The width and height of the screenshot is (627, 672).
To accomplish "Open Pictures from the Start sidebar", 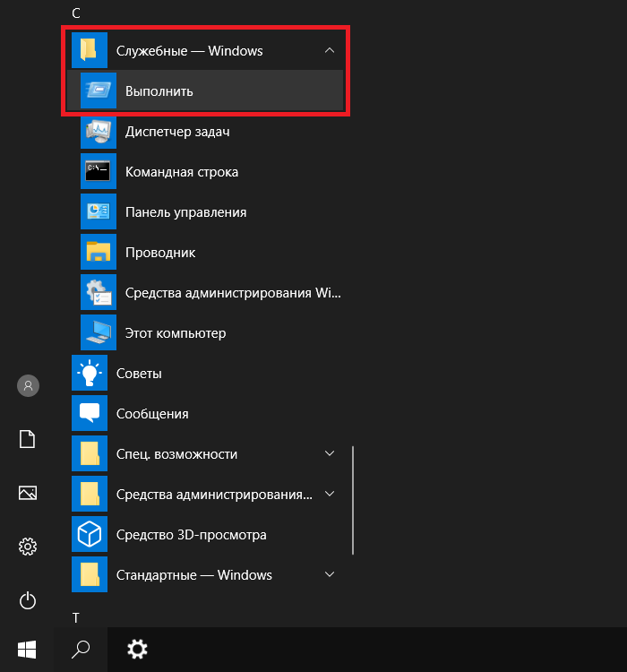I will (28, 493).
